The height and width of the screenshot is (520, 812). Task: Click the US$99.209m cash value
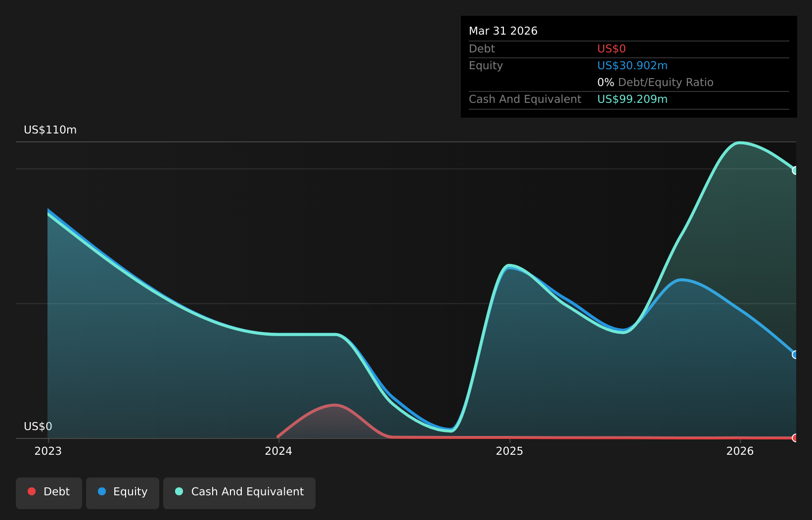coord(632,99)
